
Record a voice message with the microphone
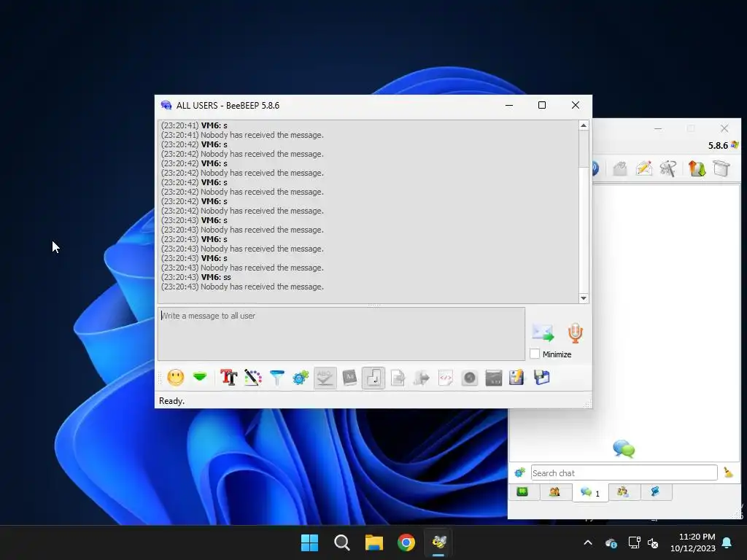(x=575, y=332)
